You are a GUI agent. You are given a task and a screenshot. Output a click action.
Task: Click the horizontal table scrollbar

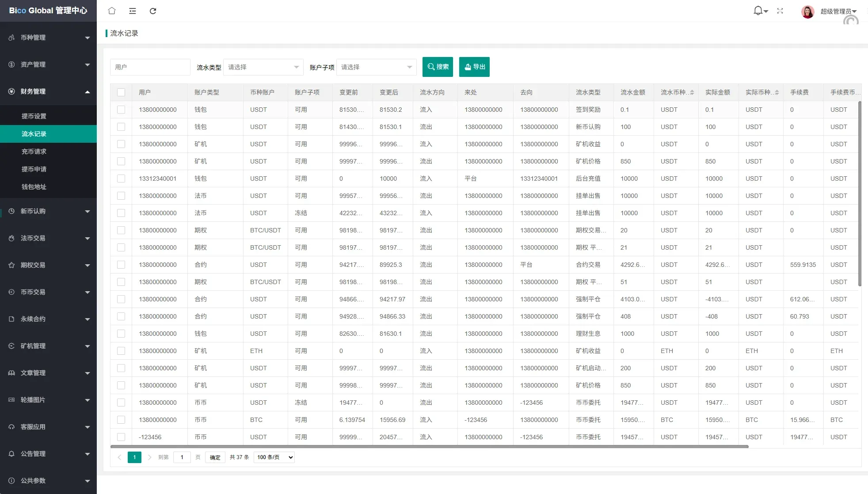(x=429, y=446)
